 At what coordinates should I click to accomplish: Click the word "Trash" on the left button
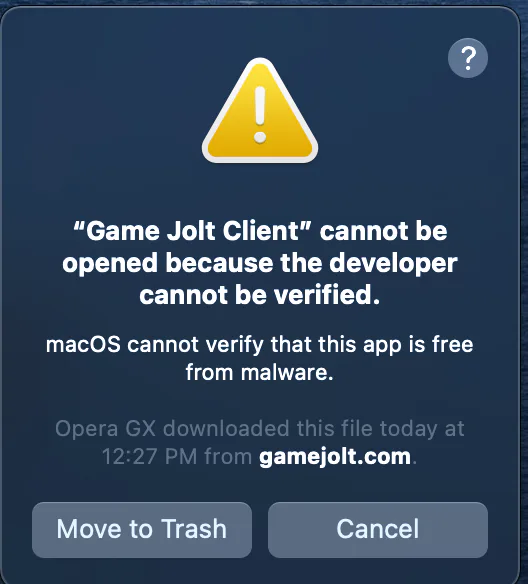194,529
